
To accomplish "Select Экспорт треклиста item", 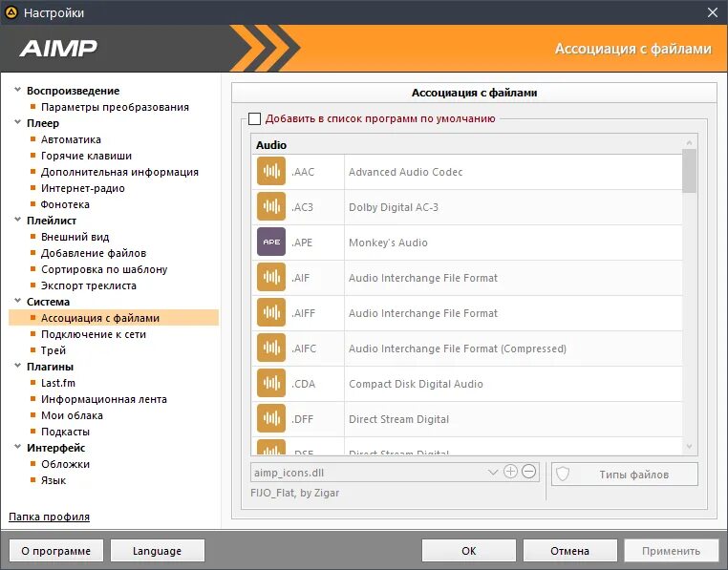I will pos(89,285).
